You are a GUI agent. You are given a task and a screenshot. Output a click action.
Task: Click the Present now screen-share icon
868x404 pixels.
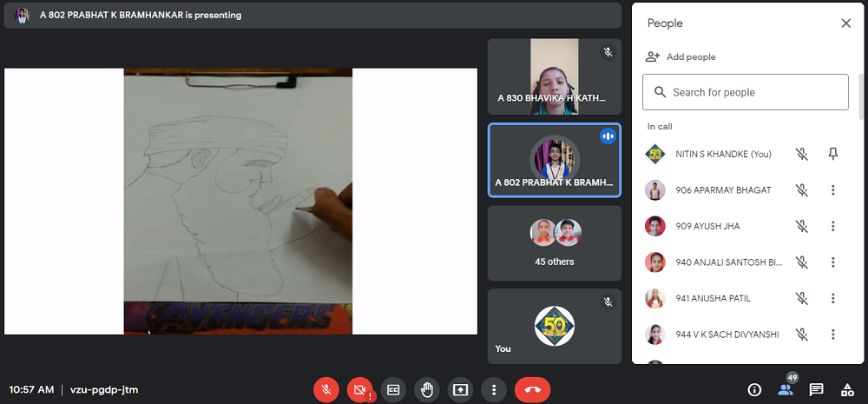(x=460, y=390)
